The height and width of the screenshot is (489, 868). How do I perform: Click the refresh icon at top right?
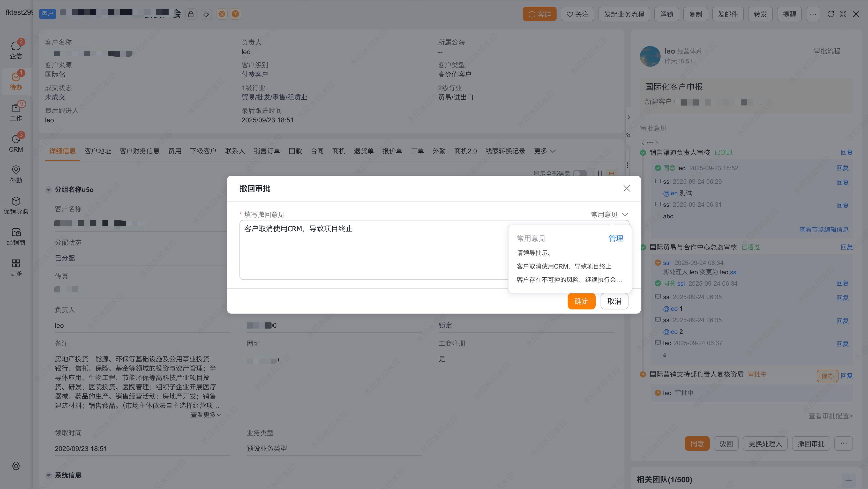830,14
